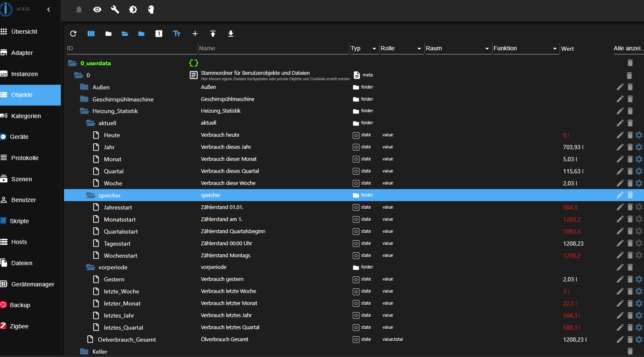Screen dimensions: 644x357
Task: Go to Übersicht in sidebar
Action: [30, 32]
